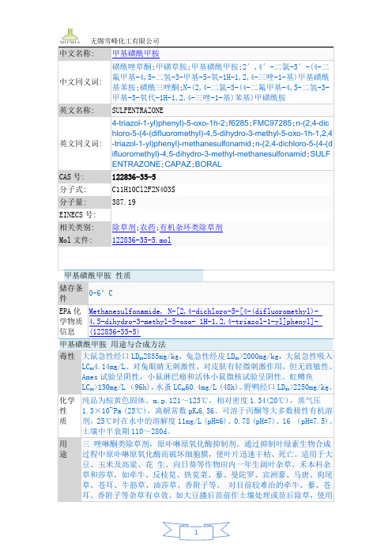Select the molecular formula C11H10Cl2F2N4O3S
Screen dimensions: 392x555
[143, 190]
